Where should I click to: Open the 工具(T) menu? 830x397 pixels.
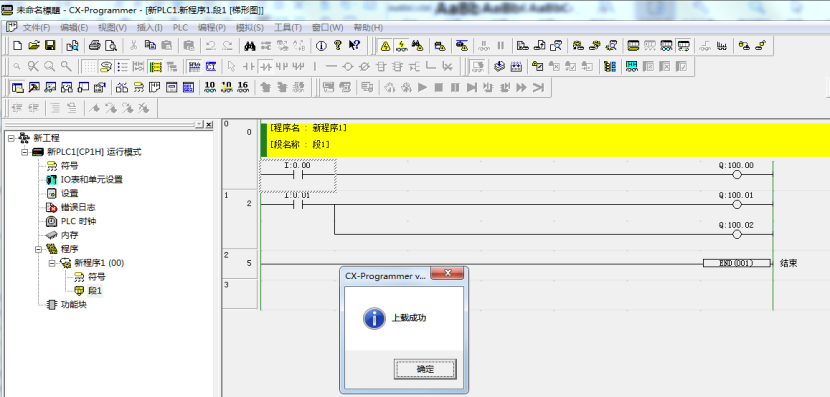click(288, 28)
